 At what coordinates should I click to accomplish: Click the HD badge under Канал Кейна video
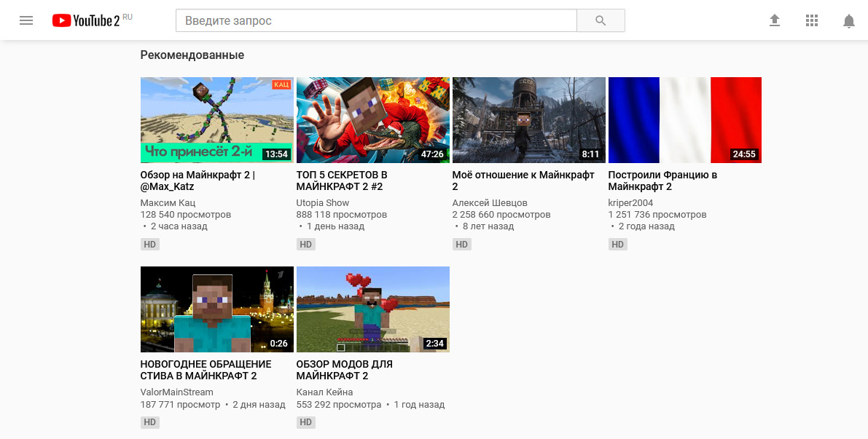coord(305,422)
